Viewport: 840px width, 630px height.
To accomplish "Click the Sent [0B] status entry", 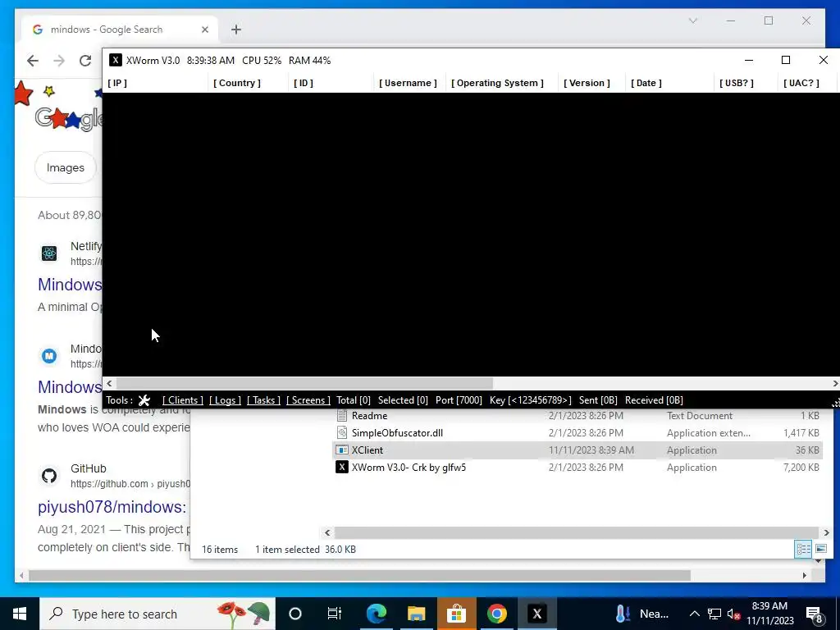I will pyautogui.click(x=598, y=400).
